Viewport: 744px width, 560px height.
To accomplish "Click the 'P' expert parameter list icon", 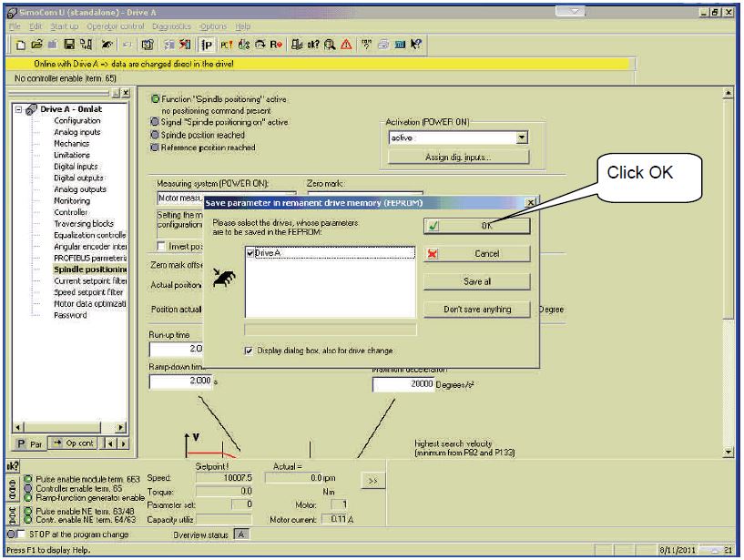I will coord(207,45).
